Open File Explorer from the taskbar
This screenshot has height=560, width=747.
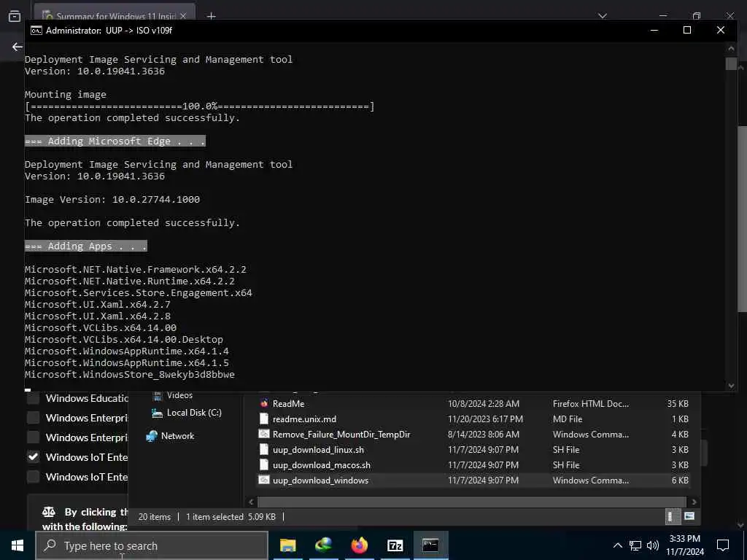pyautogui.click(x=287, y=545)
